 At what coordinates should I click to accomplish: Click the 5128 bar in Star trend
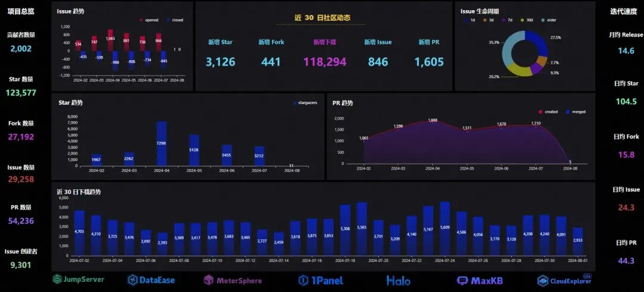194,150
